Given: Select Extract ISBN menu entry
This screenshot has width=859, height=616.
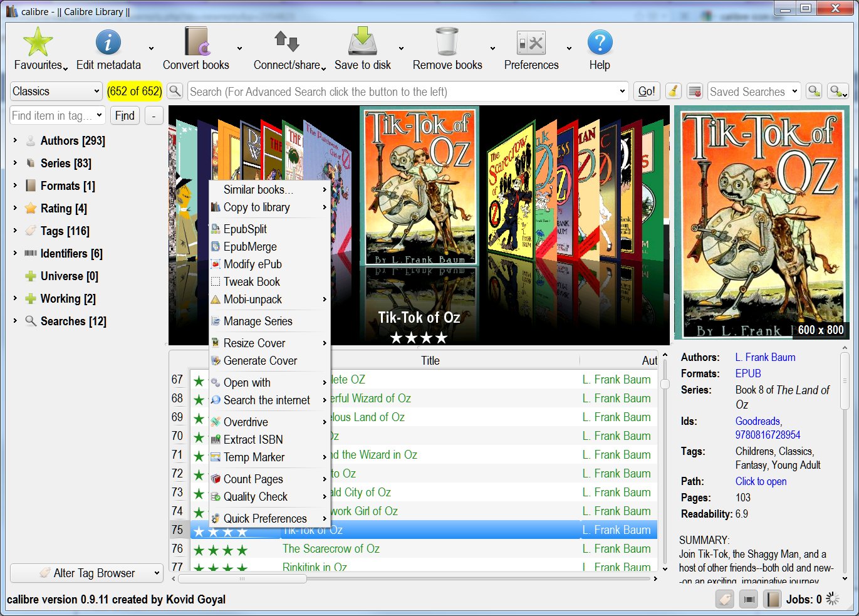Looking at the screenshot, I should (269, 440).
